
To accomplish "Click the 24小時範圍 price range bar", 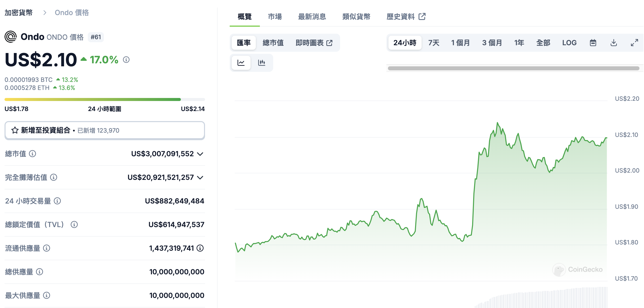I will click(105, 99).
